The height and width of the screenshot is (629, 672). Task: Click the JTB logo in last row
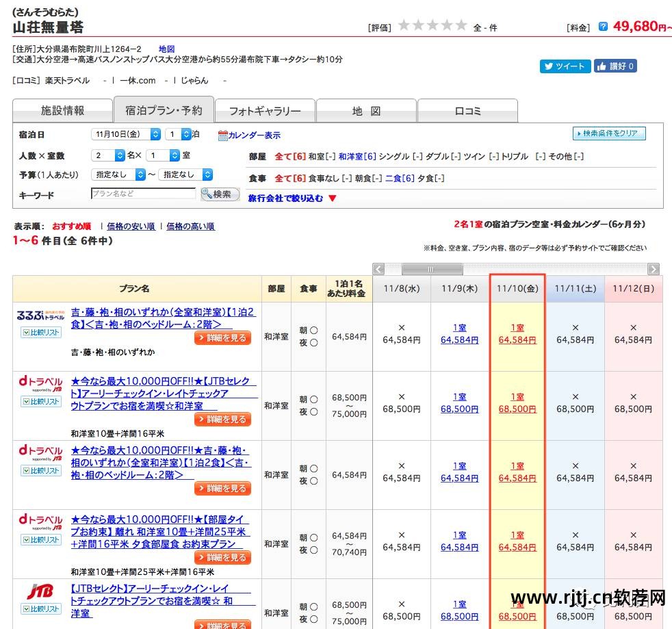[x=40, y=591]
